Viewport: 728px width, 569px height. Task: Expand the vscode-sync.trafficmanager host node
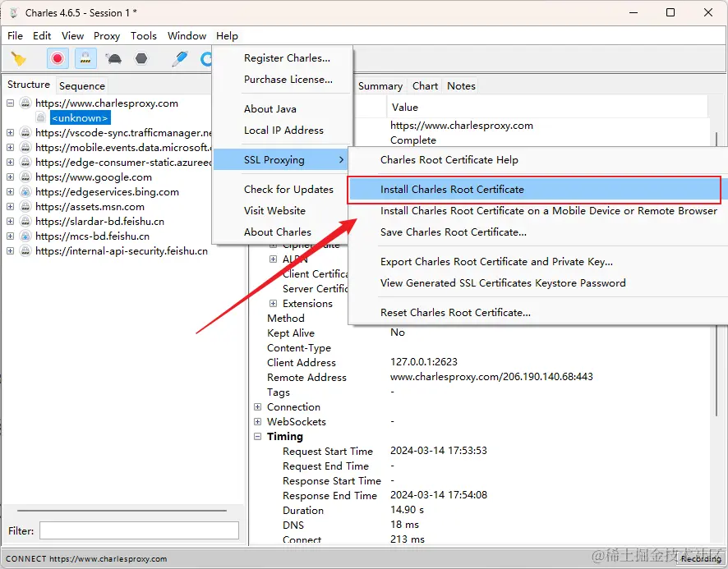10,133
